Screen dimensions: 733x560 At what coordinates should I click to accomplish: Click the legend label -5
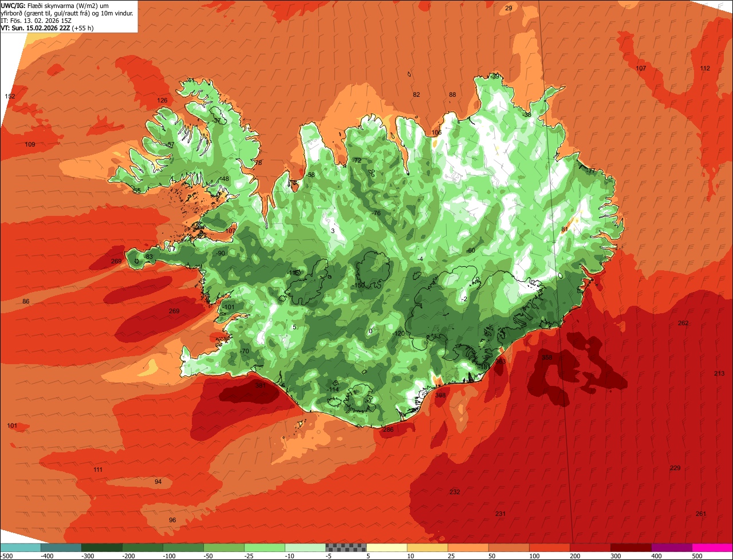(328, 556)
